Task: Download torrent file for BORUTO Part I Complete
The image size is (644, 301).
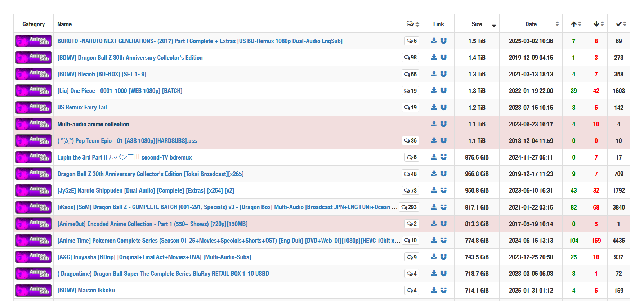Action: point(434,41)
